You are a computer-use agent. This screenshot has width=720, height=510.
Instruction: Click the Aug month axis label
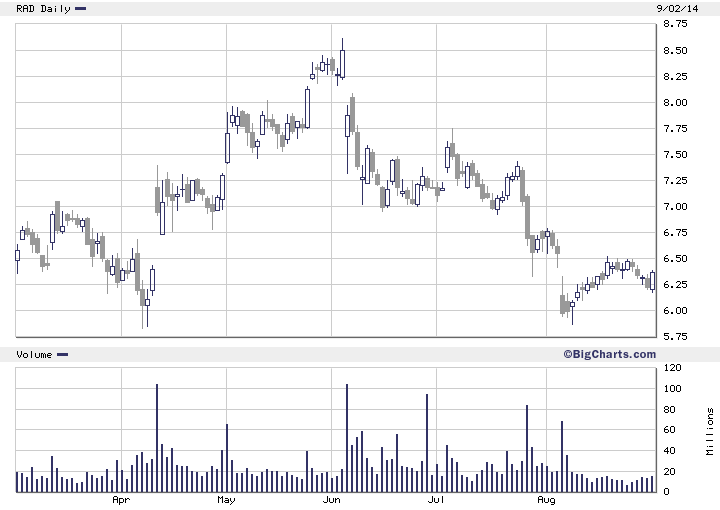pyautogui.click(x=546, y=499)
